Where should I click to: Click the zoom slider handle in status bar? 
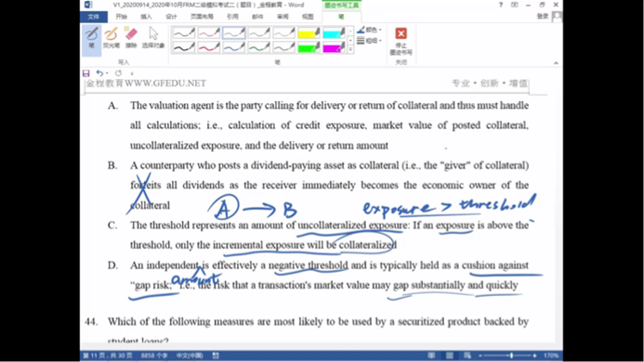pyautogui.click(x=511, y=356)
